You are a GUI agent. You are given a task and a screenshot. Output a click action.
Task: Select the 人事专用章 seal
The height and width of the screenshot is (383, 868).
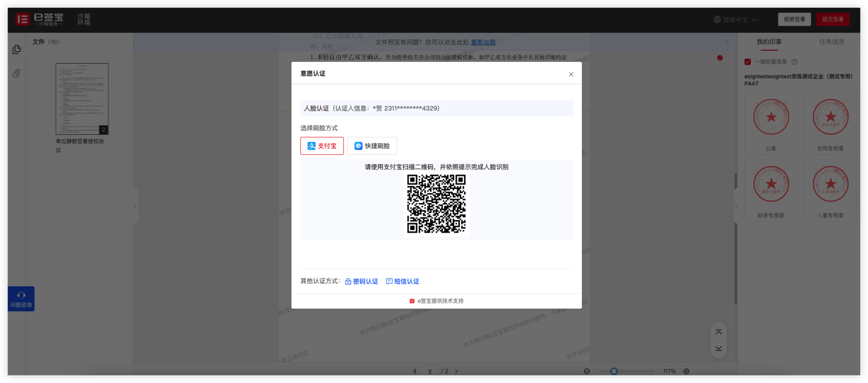[x=830, y=191]
